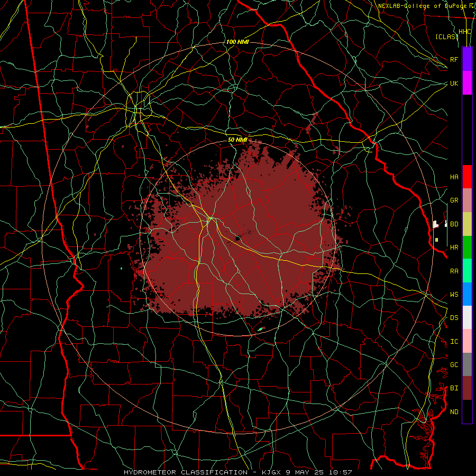
Task: Click the 'GR' legend label
Action: click(454, 200)
